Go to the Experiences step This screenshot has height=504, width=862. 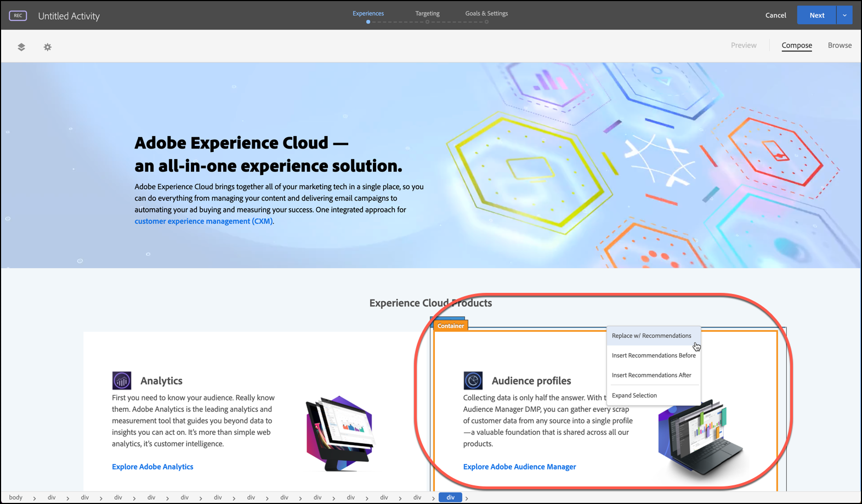[x=368, y=13]
